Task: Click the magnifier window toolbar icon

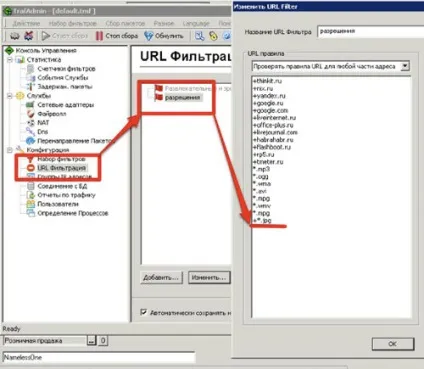Action: [200, 36]
